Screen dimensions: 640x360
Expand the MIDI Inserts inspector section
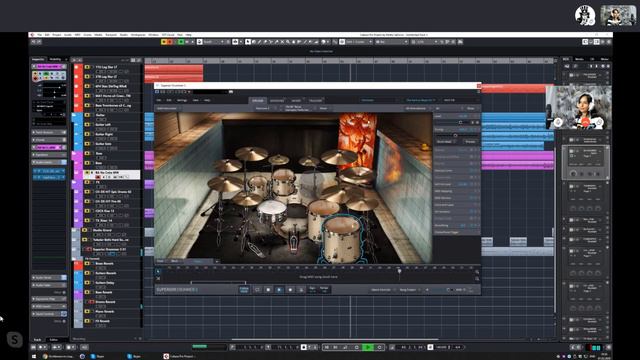[49, 307]
